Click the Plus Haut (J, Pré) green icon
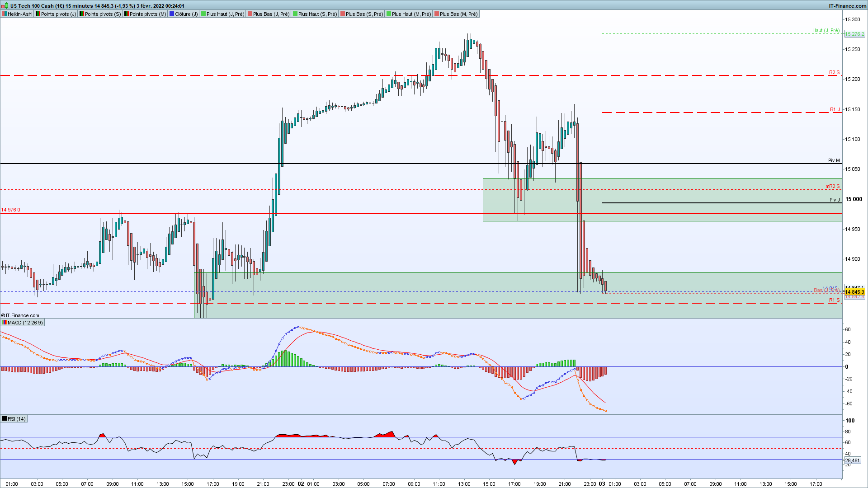The image size is (868, 488). coord(203,14)
